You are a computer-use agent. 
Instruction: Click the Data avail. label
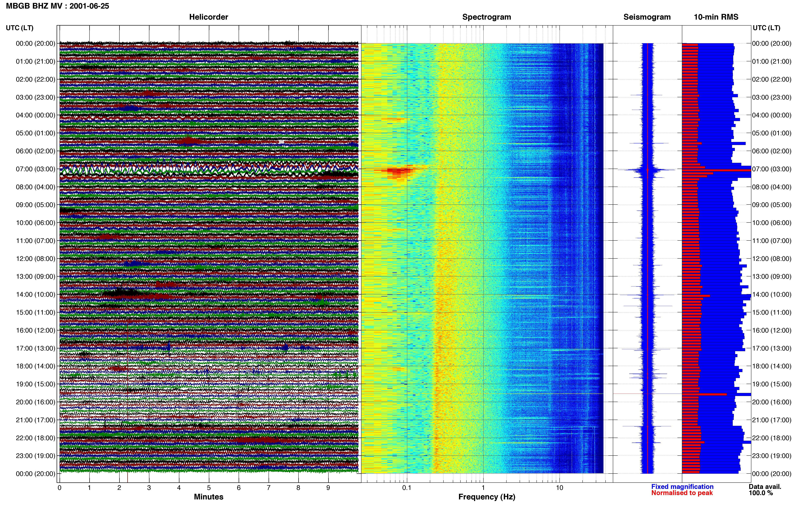pyautogui.click(x=765, y=486)
